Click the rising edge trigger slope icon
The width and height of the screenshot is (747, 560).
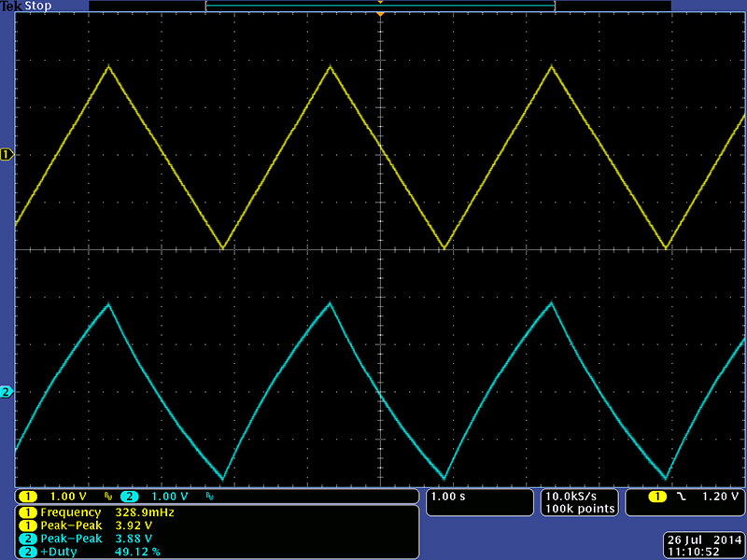681,497
